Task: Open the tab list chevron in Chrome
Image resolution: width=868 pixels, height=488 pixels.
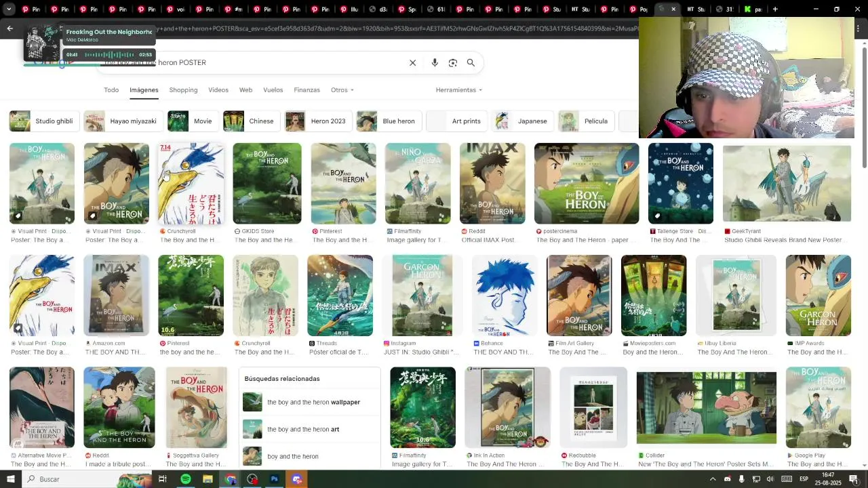Action: (7, 9)
